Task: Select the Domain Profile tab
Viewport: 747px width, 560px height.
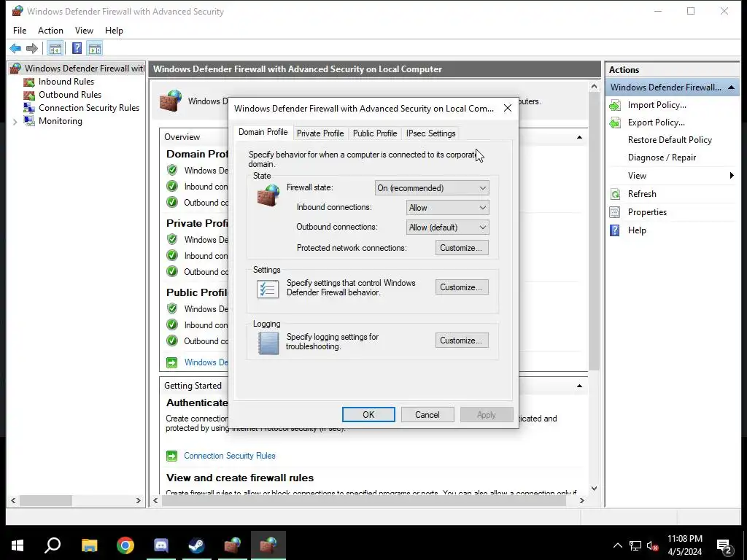Action: point(263,133)
